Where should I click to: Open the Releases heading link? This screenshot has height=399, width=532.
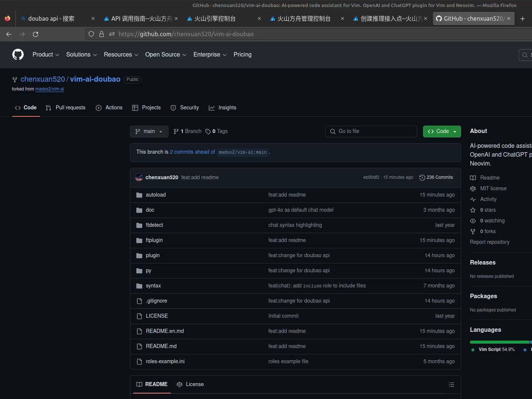pos(482,263)
